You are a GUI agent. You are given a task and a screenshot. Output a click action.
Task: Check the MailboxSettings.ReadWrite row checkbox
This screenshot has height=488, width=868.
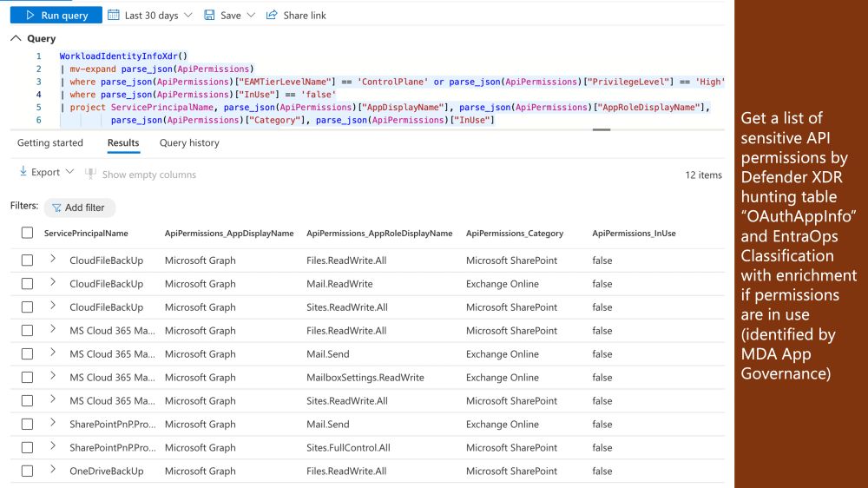point(27,377)
